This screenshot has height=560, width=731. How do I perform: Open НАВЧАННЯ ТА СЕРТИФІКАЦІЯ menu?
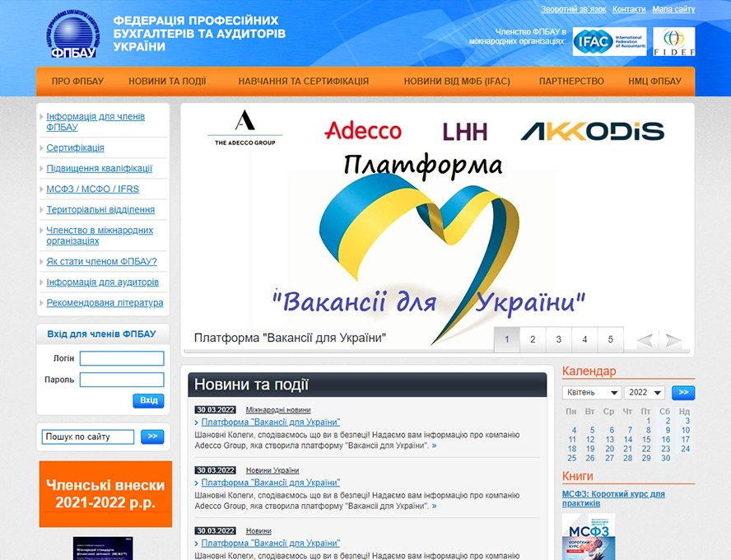[x=304, y=82]
